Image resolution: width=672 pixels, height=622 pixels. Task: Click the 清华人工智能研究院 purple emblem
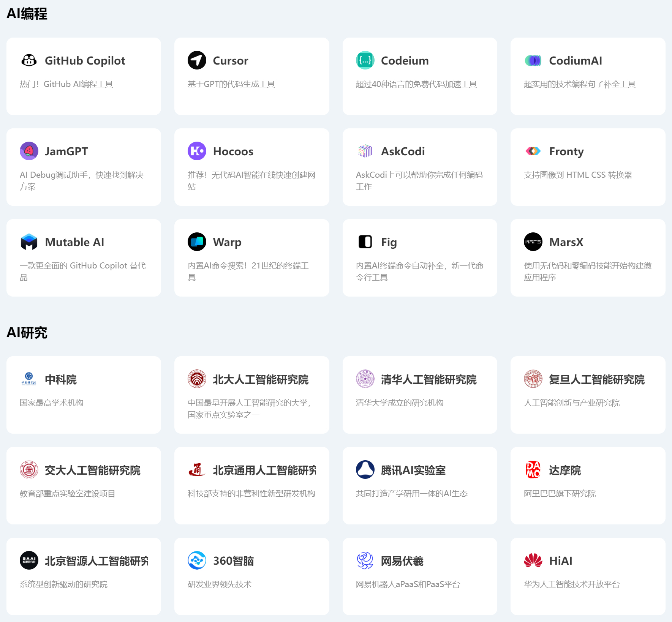click(x=365, y=379)
